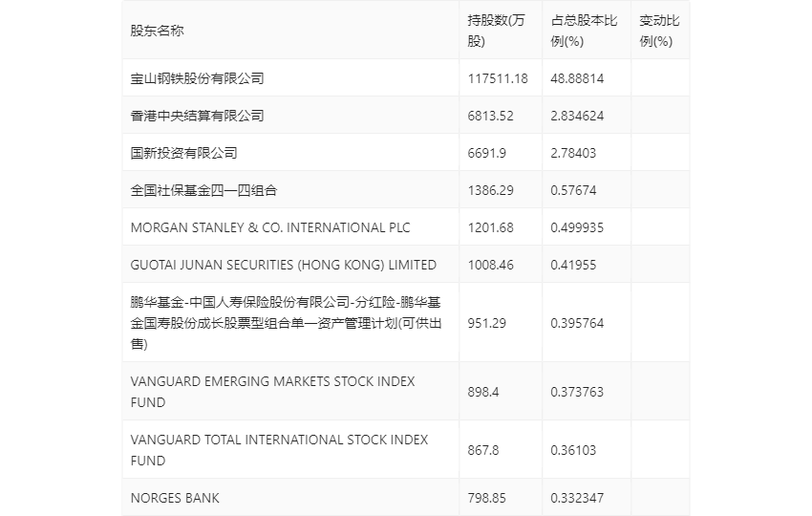Click shareholder 国新投资有限公司

[x=183, y=153]
